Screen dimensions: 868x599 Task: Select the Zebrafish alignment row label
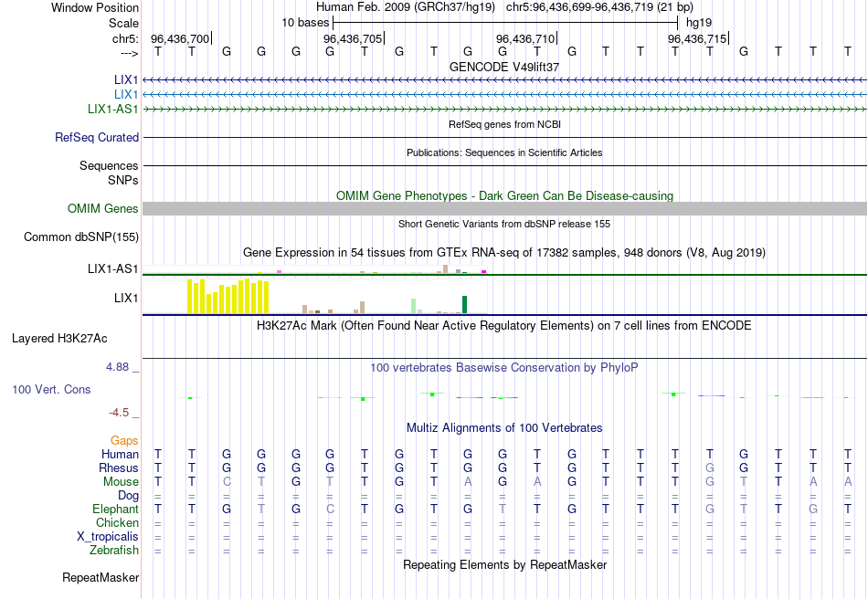click(x=114, y=551)
